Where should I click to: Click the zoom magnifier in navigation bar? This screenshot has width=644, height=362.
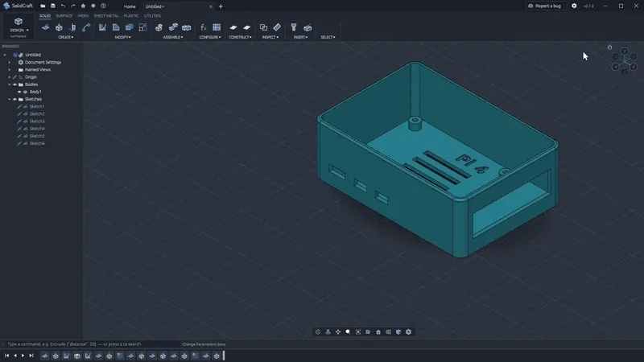click(x=348, y=331)
